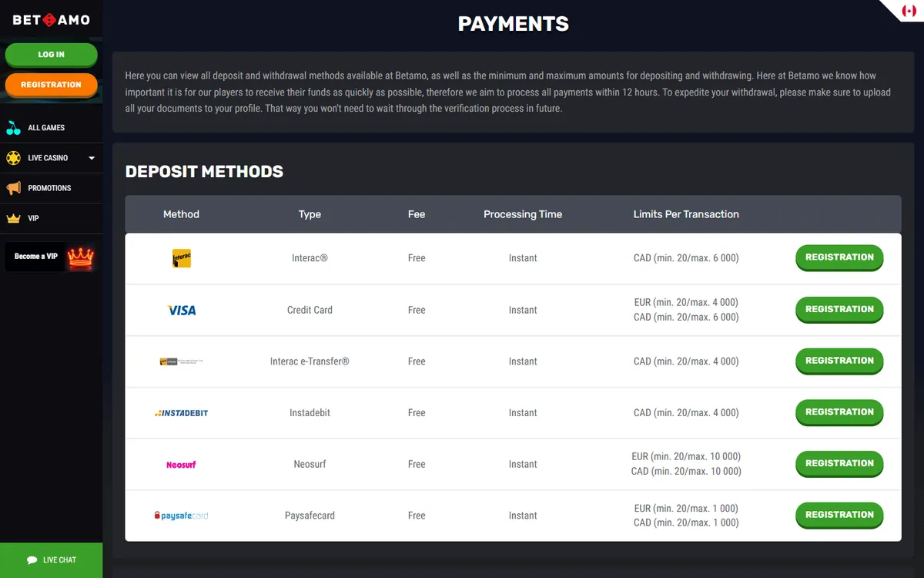924x578 pixels.
Task: Click the Become a VIP banner
Action: coord(51,257)
